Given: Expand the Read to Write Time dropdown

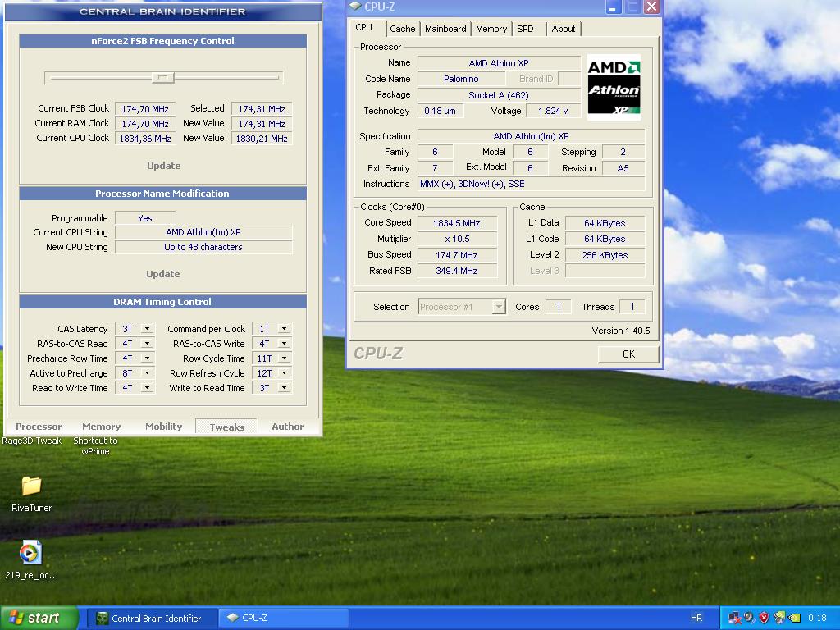Looking at the screenshot, I should point(148,388).
